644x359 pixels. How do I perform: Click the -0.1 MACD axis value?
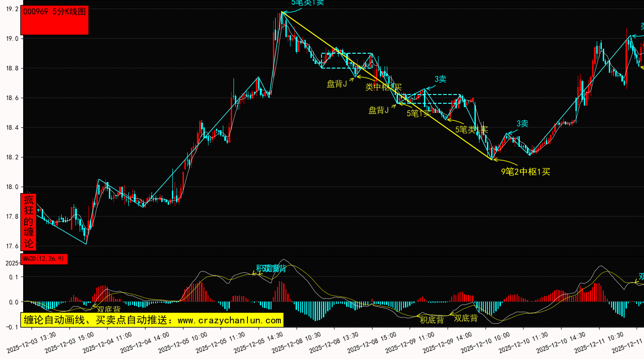click(x=12, y=327)
